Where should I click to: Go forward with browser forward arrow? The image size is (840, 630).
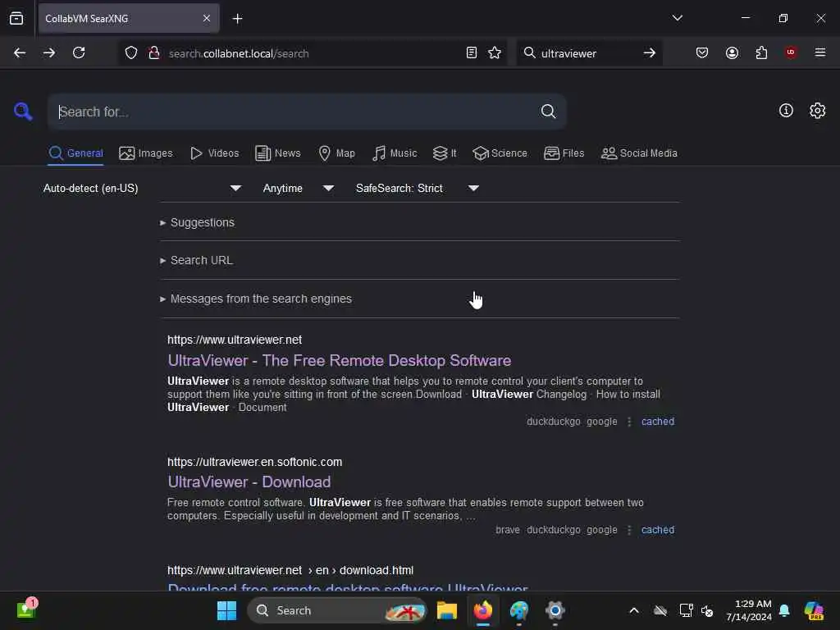49,52
